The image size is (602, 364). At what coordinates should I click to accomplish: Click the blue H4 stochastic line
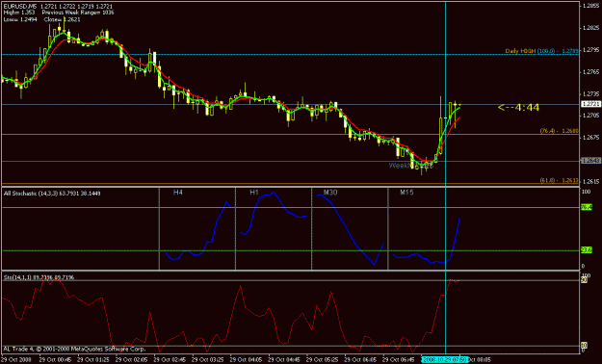218,221
